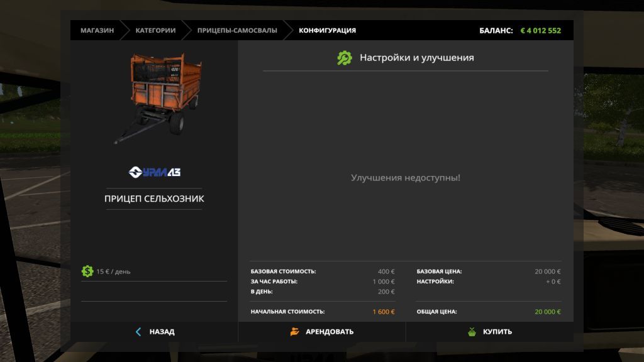This screenshot has width=644, height=362.
Task: Click the green wrench gear settings icon
Action: pyautogui.click(x=345, y=58)
